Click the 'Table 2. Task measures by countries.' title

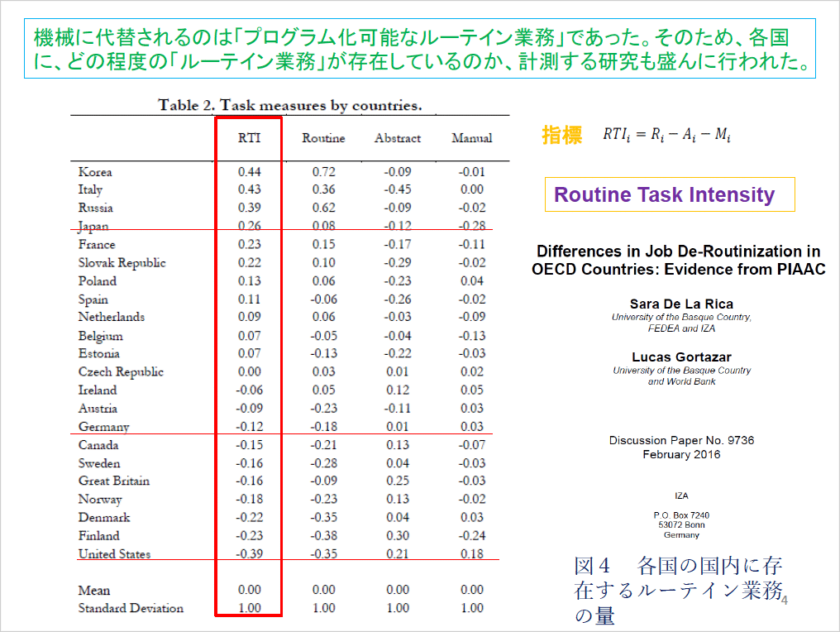[290, 105]
